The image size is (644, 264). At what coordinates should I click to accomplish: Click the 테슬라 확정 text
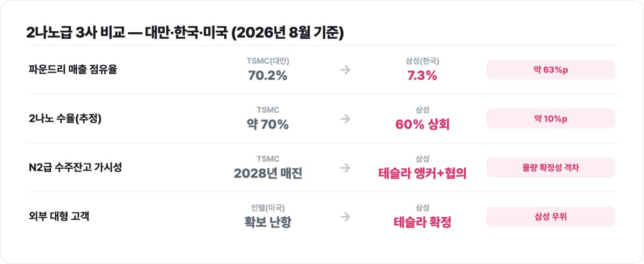[422, 223]
